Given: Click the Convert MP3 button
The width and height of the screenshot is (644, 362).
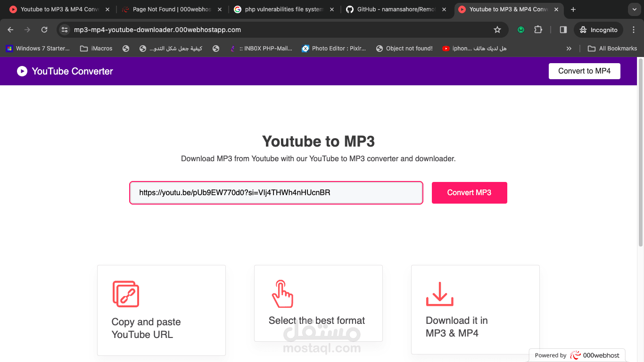Looking at the screenshot, I should click(x=470, y=193).
